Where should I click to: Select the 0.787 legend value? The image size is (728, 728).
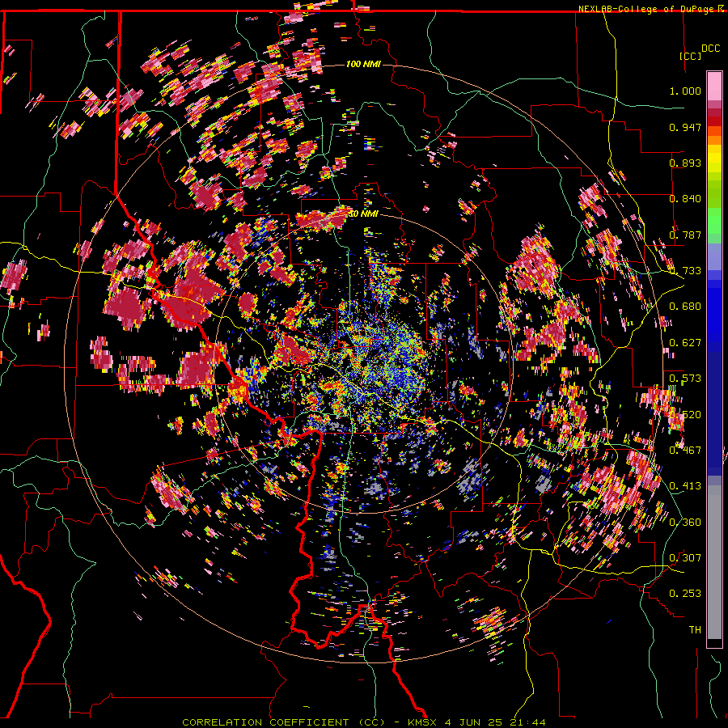click(685, 235)
